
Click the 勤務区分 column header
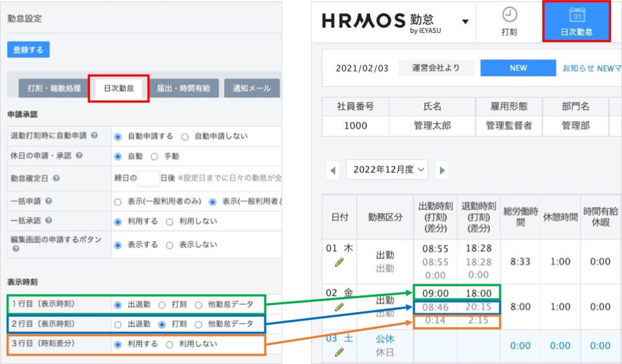pos(385,217)
